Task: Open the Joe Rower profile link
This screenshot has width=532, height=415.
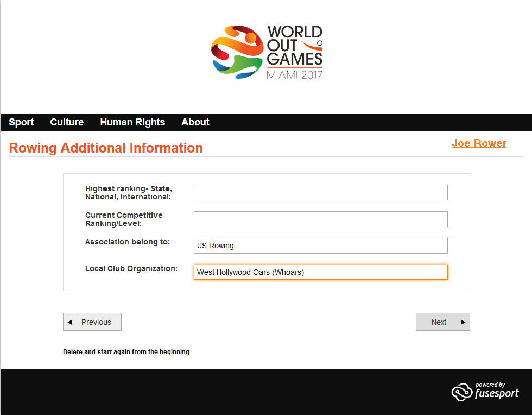Action: click(x=479, y=143)
